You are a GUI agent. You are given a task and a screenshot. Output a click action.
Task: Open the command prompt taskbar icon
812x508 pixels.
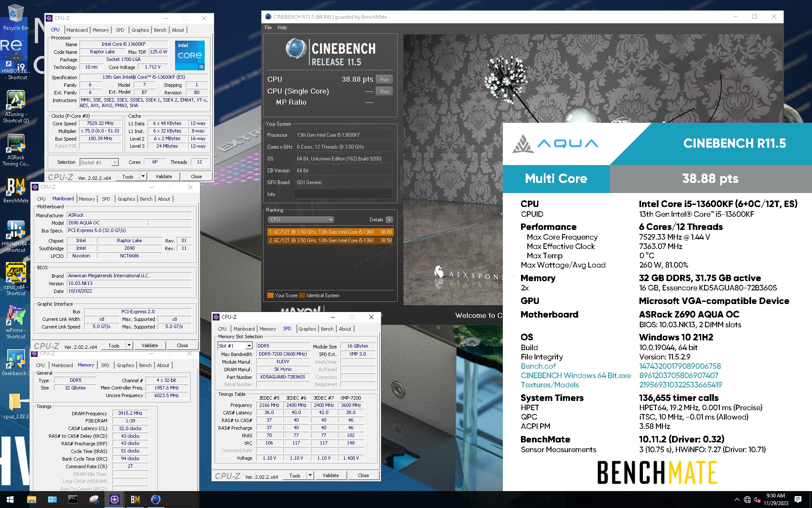73,500
